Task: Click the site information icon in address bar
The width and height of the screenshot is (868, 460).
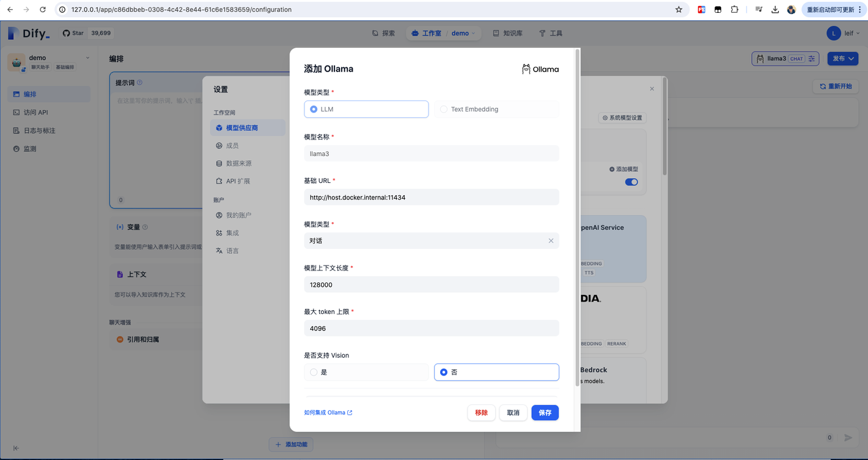Action: [62, 10]
